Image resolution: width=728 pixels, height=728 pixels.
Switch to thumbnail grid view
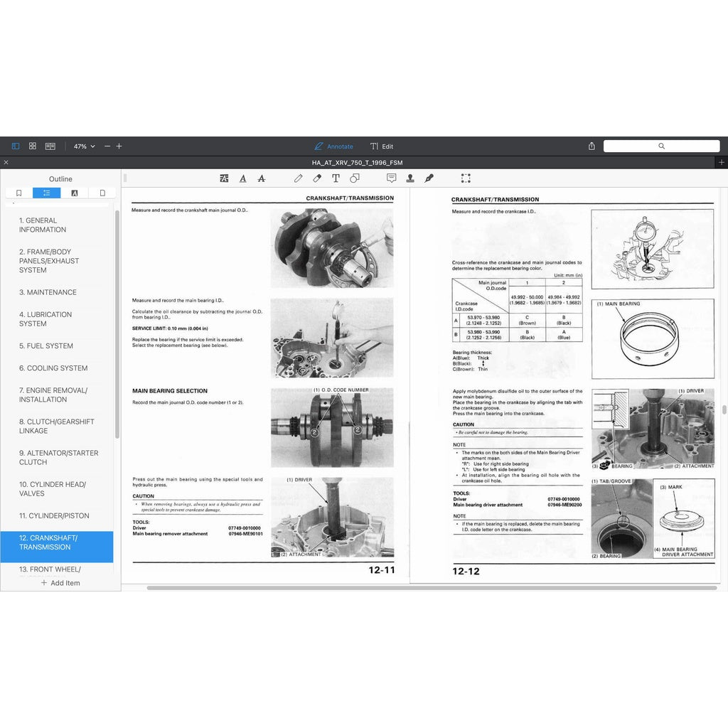point(33,146)
